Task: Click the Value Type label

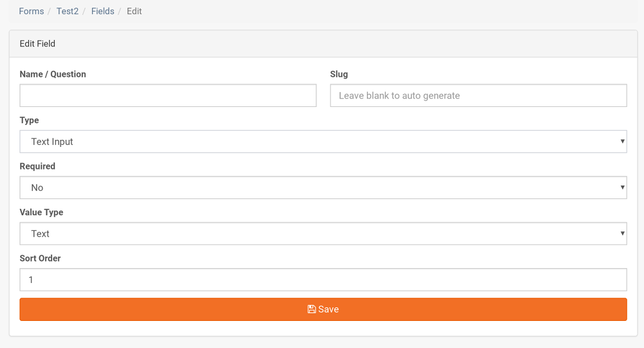Action: (x=41, y=212)
